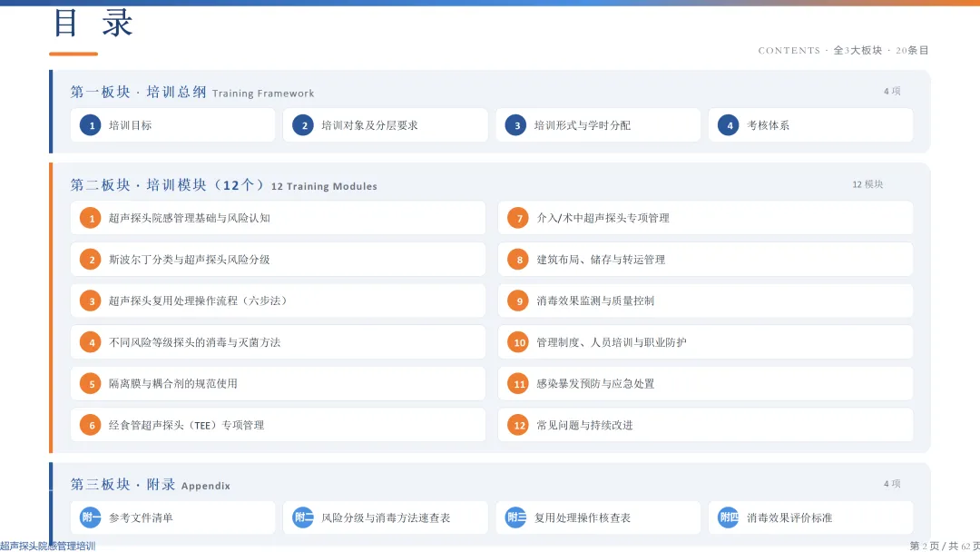Viewport: 980px width, 552px height.
Task: Click the 超声探头院感管理培训 footer text
Action: tap(47, 546)
